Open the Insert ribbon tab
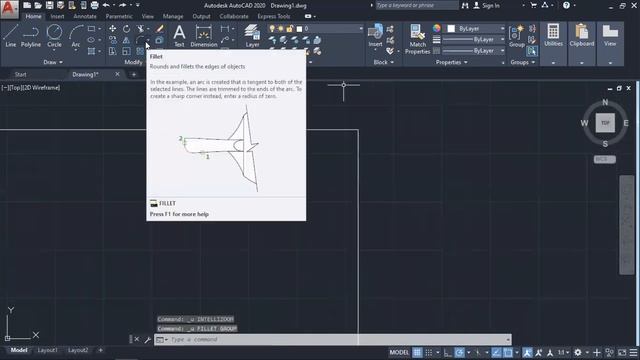This screenshot has height=360, width=640. pos(57,16)
